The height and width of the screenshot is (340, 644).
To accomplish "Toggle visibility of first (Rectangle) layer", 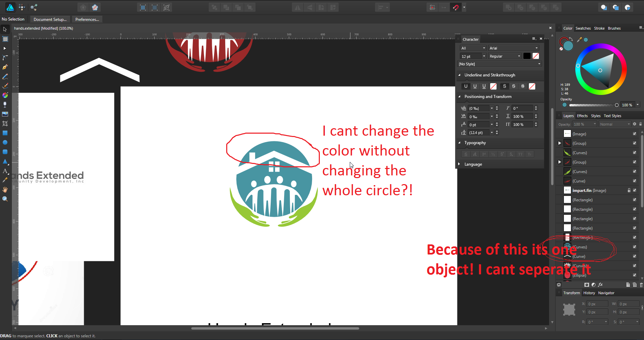I will 635,200.
